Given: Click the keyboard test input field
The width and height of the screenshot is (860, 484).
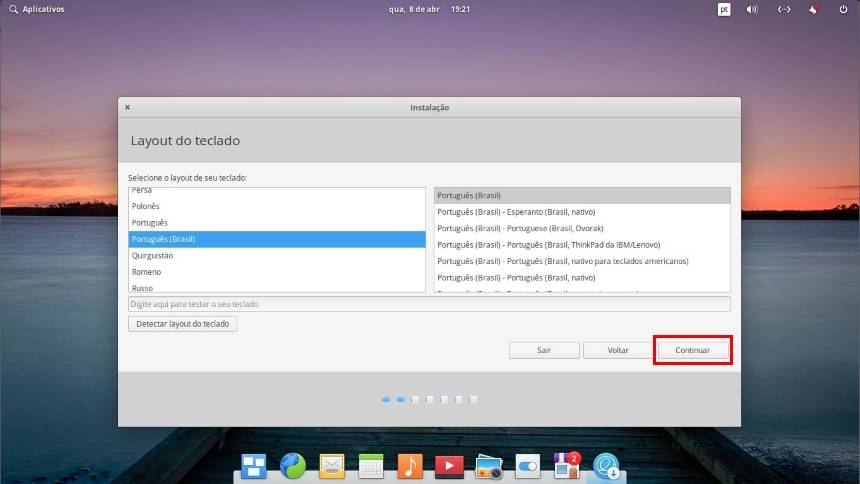Looking at the screenshot, I should tap(429, 304).
